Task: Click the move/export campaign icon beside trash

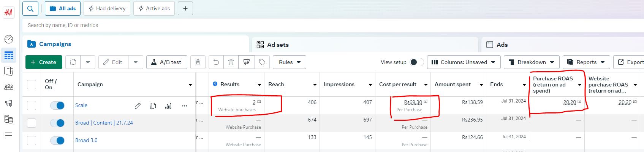Action: click(247, 62)
